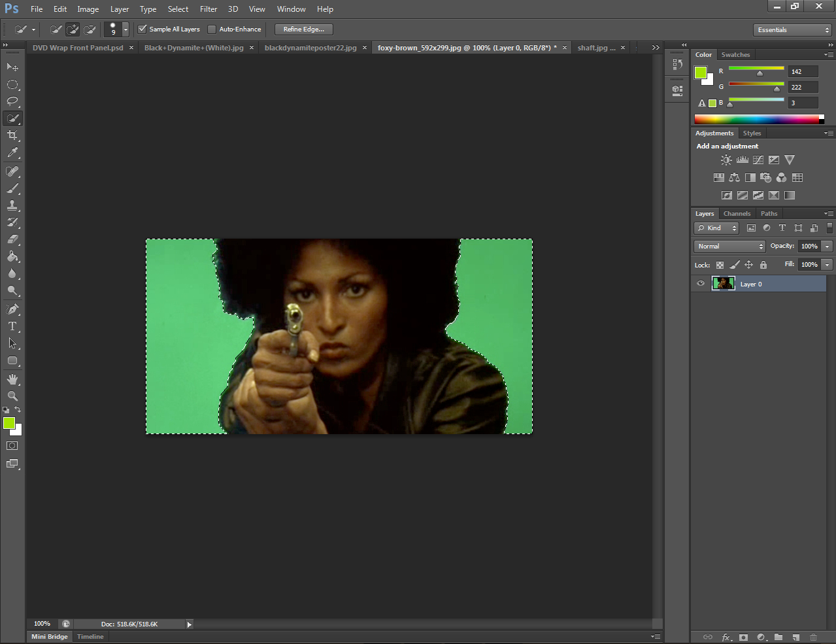Open the Filter menu
The width and height of the screenshot is (836, 644).
(209, 9)
